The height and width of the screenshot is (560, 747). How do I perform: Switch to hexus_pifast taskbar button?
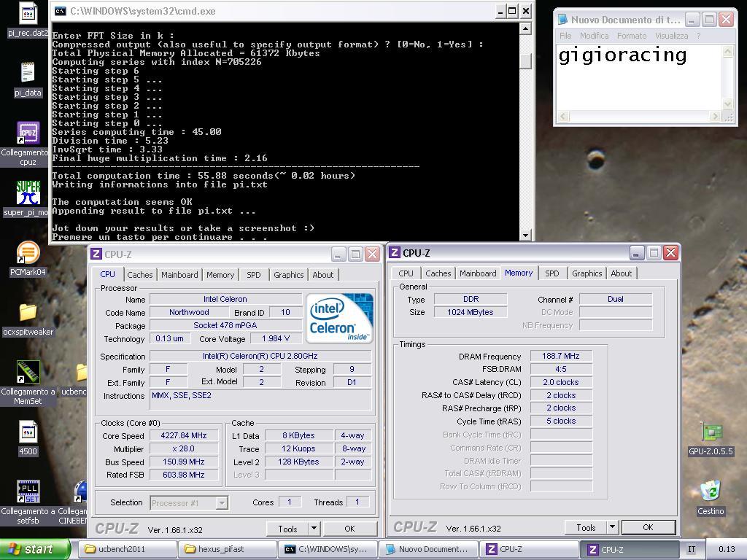228,549
